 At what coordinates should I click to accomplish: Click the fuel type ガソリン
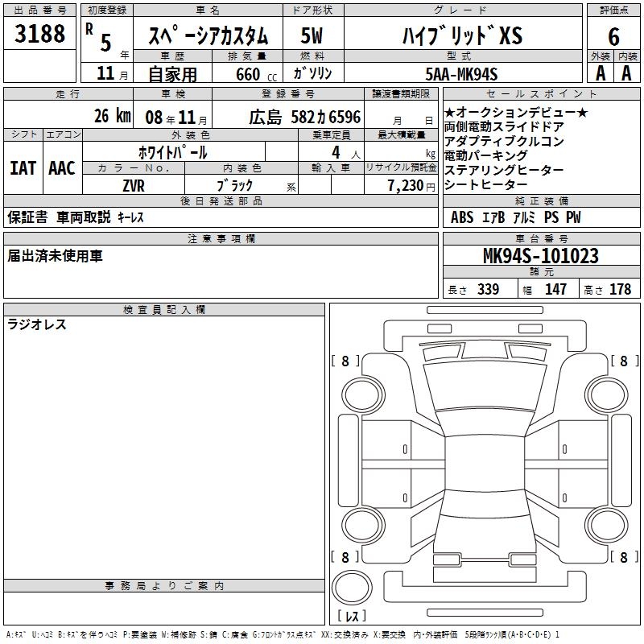click(312, 73)
